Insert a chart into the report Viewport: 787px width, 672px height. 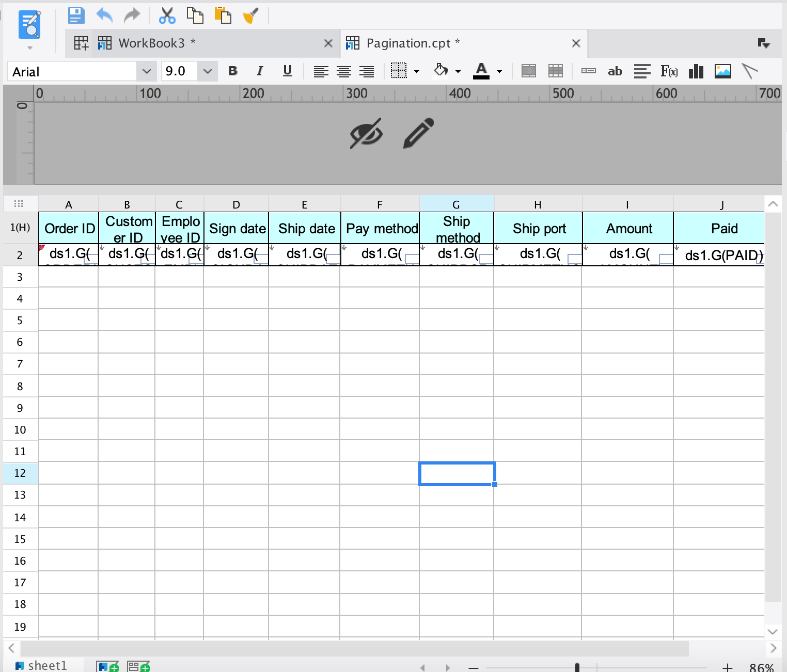click(696, 71)
